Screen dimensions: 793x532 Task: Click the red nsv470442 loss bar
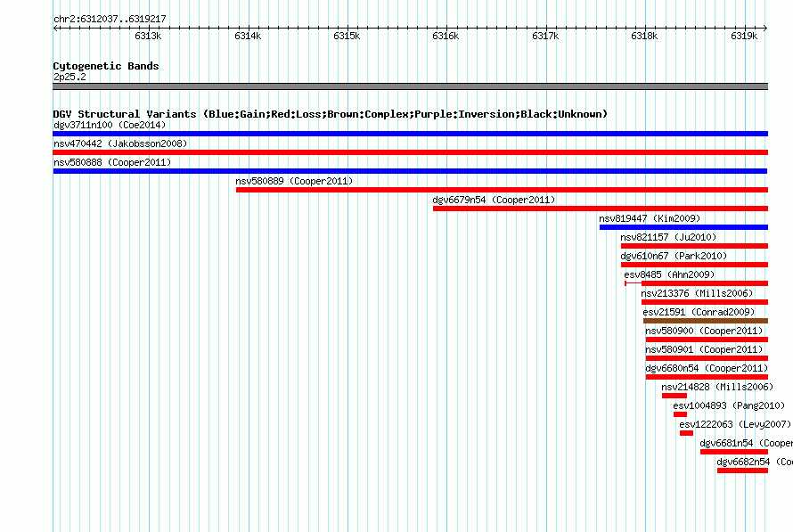coord(410,152)
